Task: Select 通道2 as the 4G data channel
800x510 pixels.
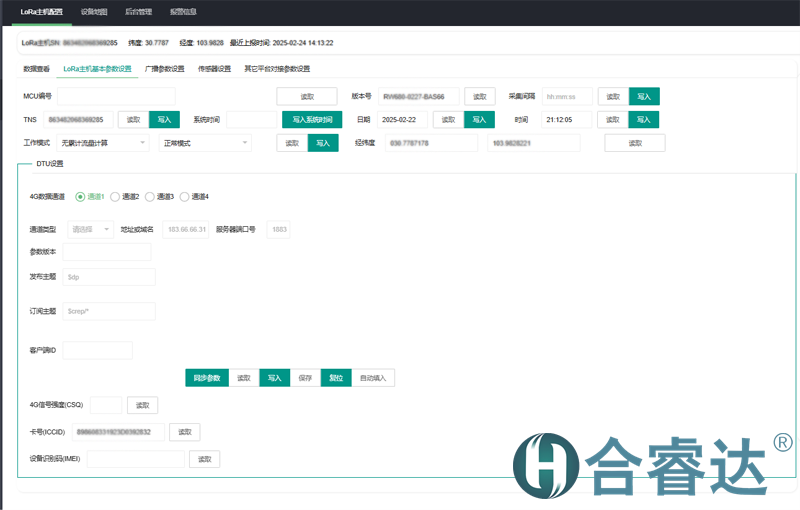Action: point(116,197)
